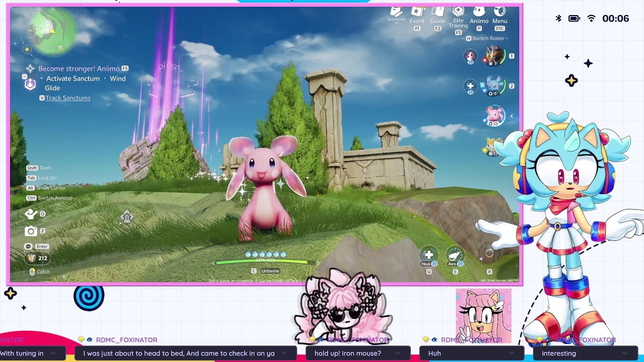Viewport: 644px width, 362px height.
Task: Click the Lock On shortcut hint
Action: click(x=42, y=178)
